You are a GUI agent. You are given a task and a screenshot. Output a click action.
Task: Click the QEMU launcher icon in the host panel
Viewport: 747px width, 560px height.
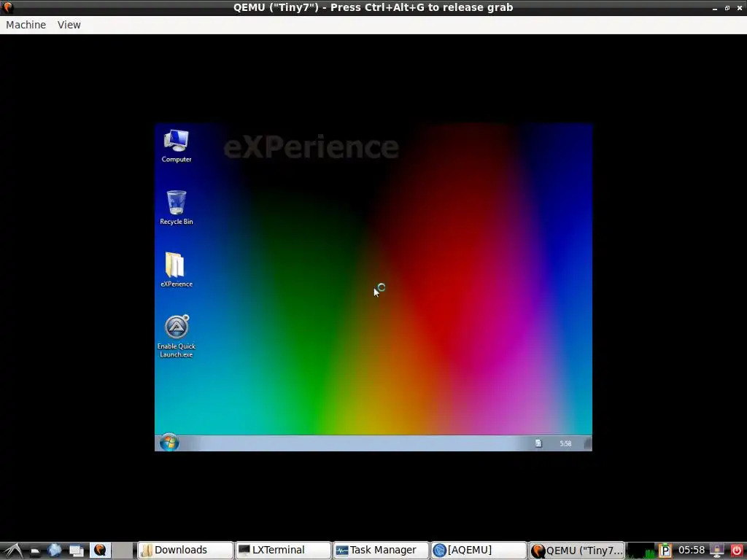100,551
